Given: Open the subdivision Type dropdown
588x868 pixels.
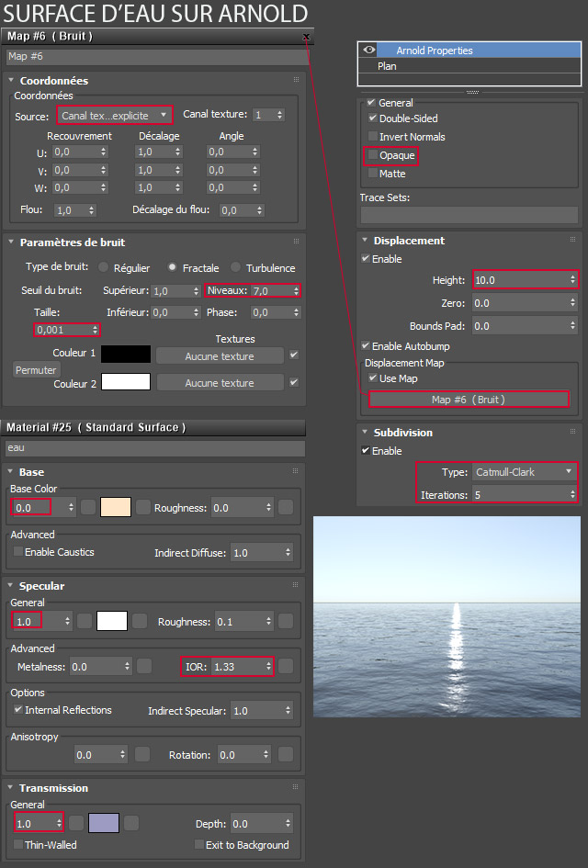Looking at the screenshot, I should point(524,472).
